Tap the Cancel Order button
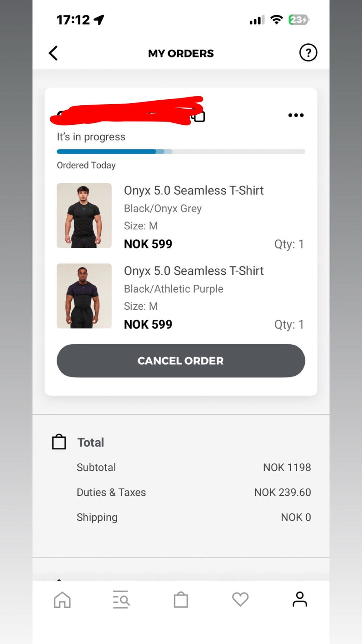The width and height of the screenshot is (362, 644). 181,361
